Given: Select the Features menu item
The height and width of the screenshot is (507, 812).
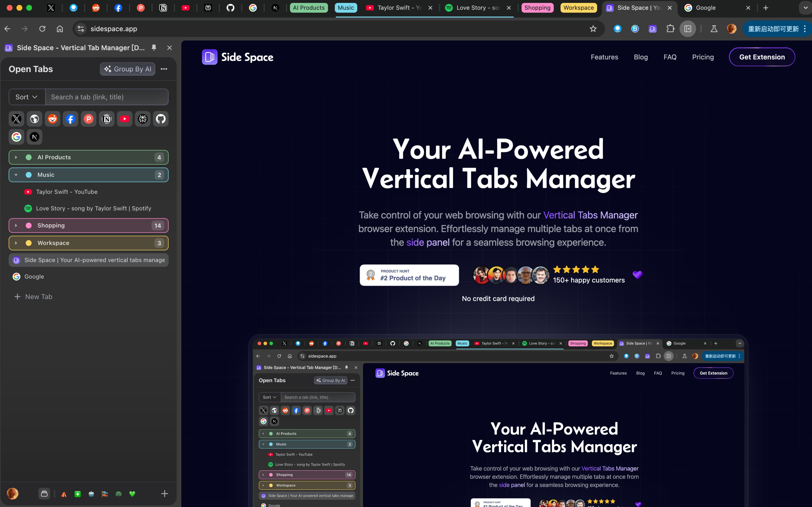Looking at the screenshot, I should [x=604, y=57].
